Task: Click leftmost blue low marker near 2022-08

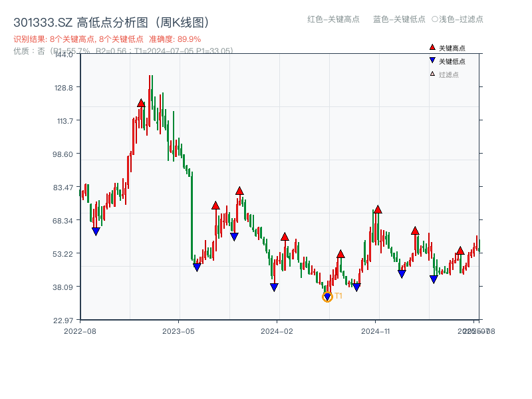Action: coord(96,230)
